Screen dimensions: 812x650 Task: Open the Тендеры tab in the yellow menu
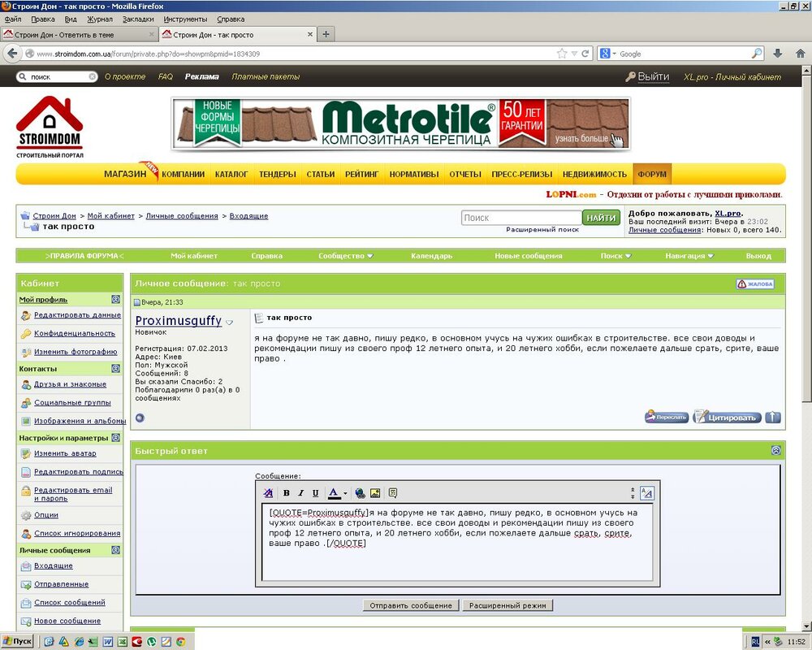pos(278,174)
